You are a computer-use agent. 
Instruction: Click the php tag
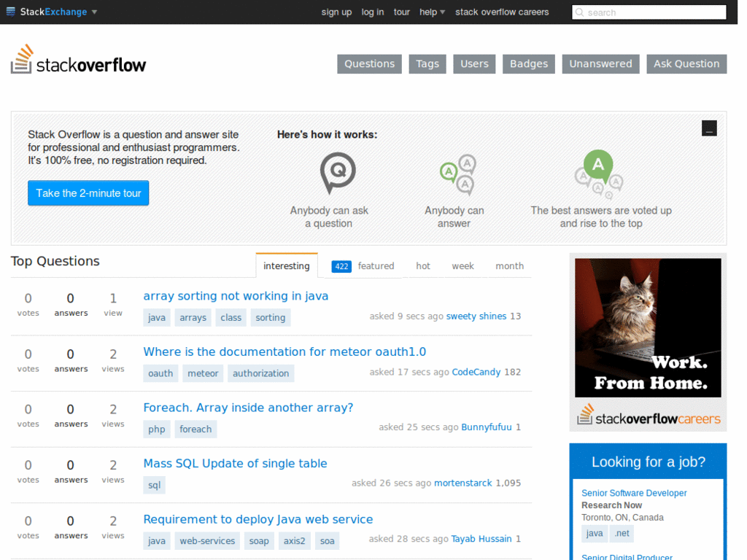point(156,429)
